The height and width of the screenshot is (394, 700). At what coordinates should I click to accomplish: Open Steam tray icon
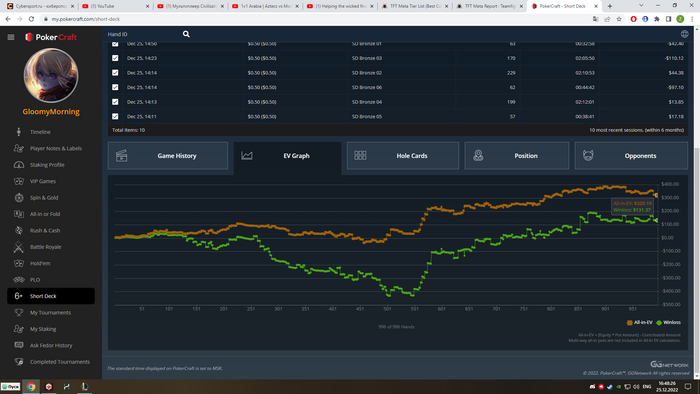click(x=609, y=387)
